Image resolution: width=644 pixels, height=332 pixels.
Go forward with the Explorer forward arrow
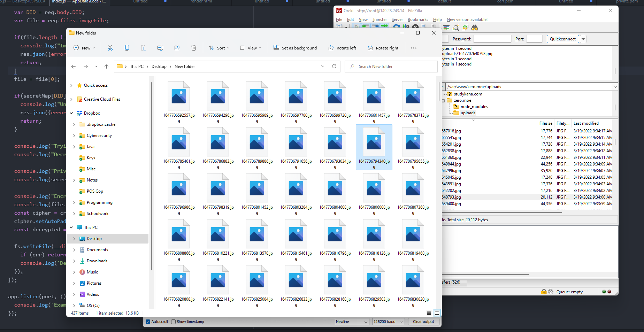pyautogui.click(x=86, y=67)
